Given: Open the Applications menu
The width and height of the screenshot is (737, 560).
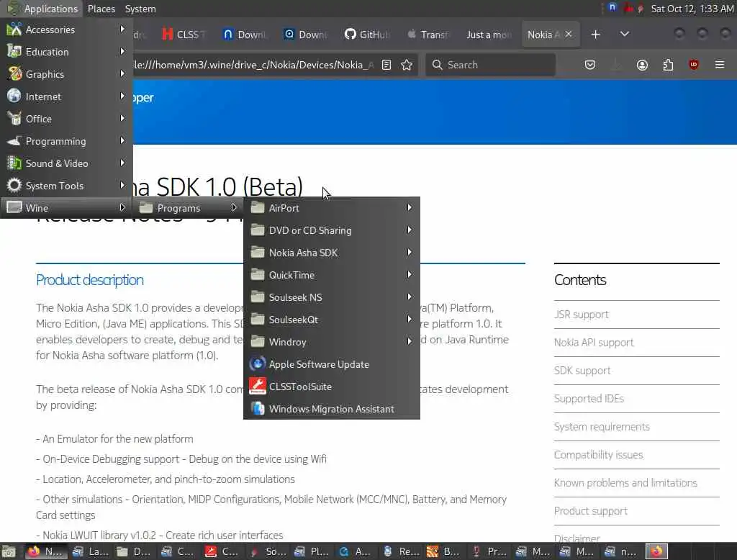Looking at the screenshot, I should pyautogui.click(x=42, y=9).
